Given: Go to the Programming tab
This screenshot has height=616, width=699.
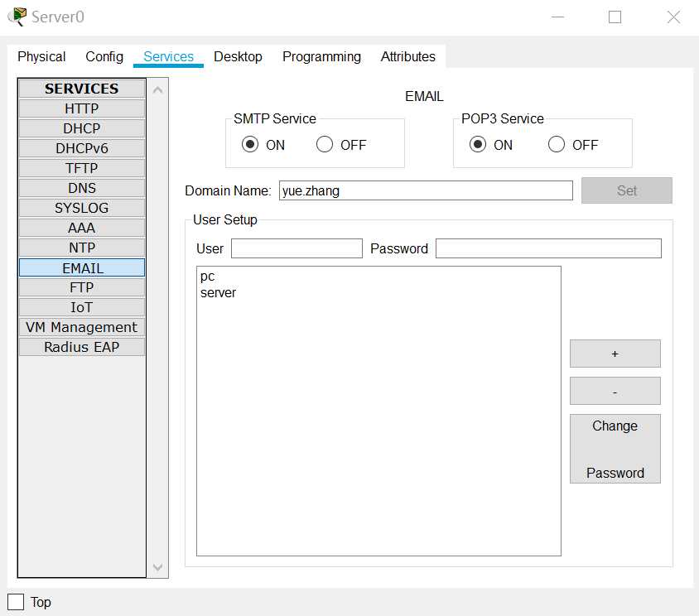Looking at the screenshot, I should click(321, 56).
